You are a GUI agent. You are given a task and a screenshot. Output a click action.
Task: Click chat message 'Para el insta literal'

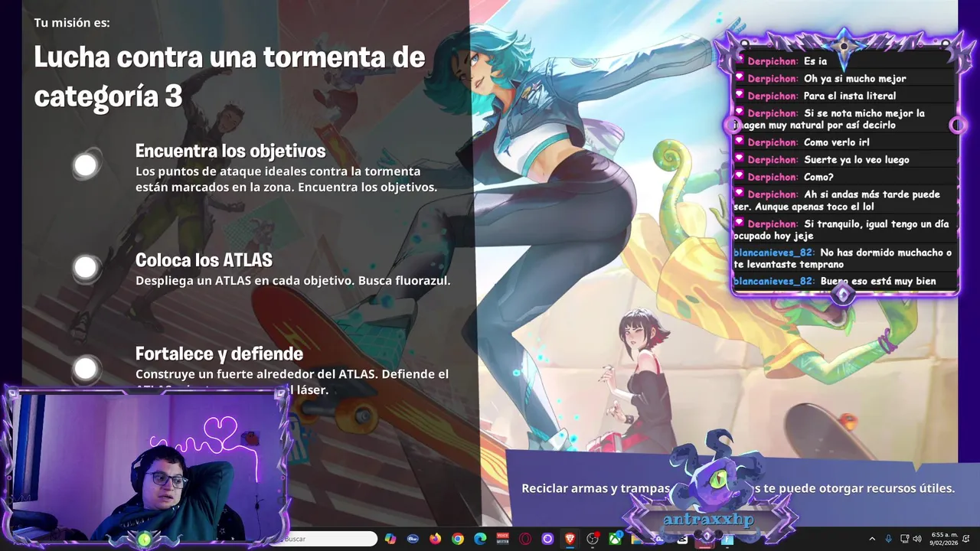pos(849,96)
